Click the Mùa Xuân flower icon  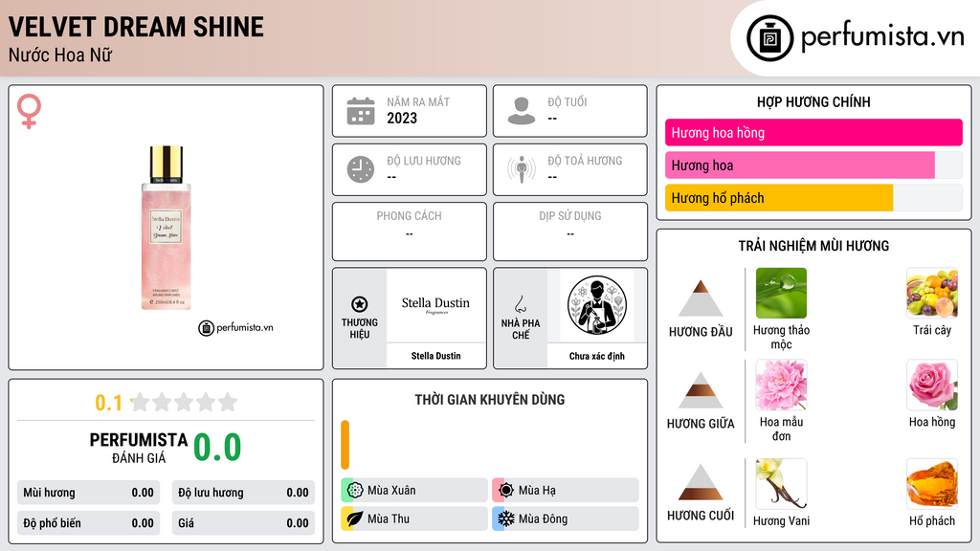[x=354, y=490]
